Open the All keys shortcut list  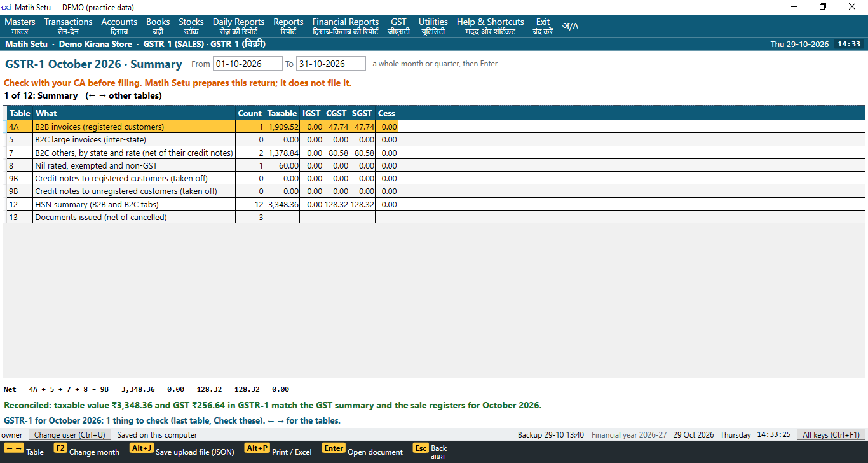coord(831,435)
